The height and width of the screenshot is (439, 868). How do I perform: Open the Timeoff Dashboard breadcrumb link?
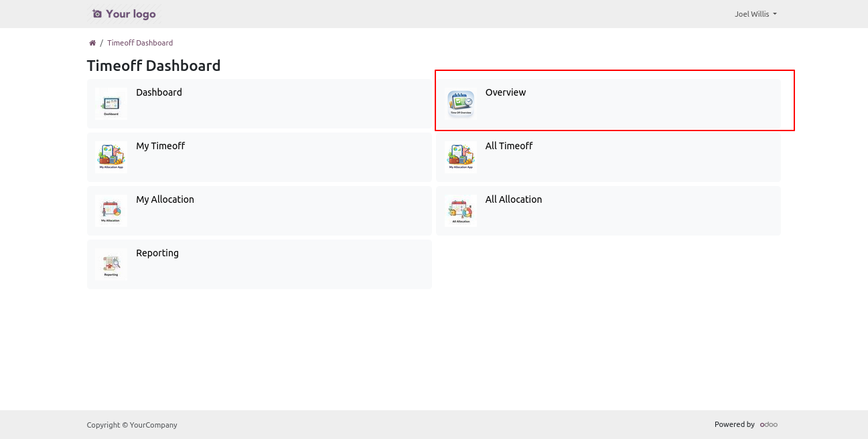(x=140, y=43)
